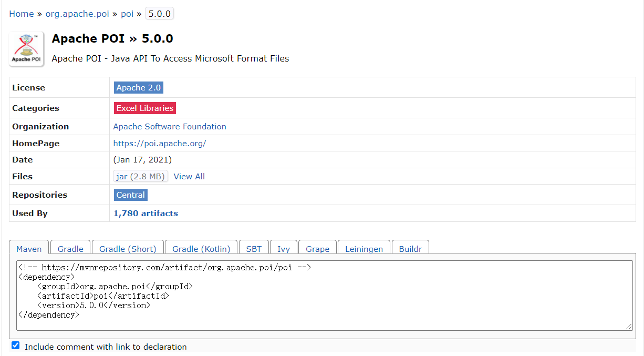The height and width of the screenshot is (356, 644).
Task: Click the Apache POI » 5.0.0 heading
Action: pyautogui.click(x=112, y=39)
